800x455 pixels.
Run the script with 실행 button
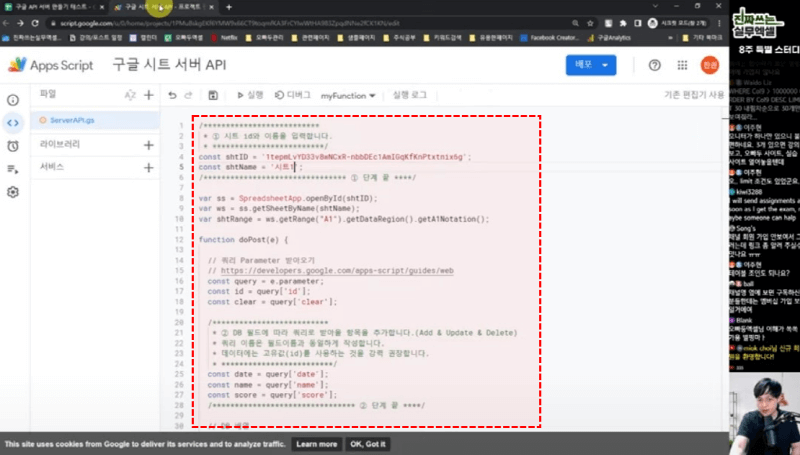pos(250,95)
